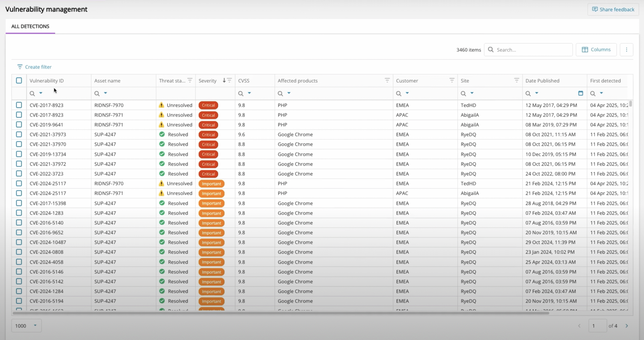The height and width of the screenshot is (340, 644).
Task: Click the Threat status column filter icon
Action: click(190, 80)
